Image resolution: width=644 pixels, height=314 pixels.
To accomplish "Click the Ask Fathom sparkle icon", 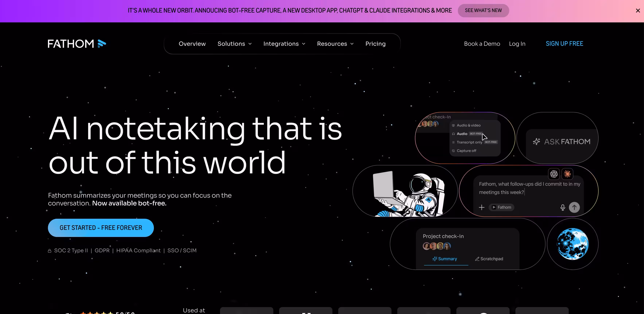I will click(536, 142).
